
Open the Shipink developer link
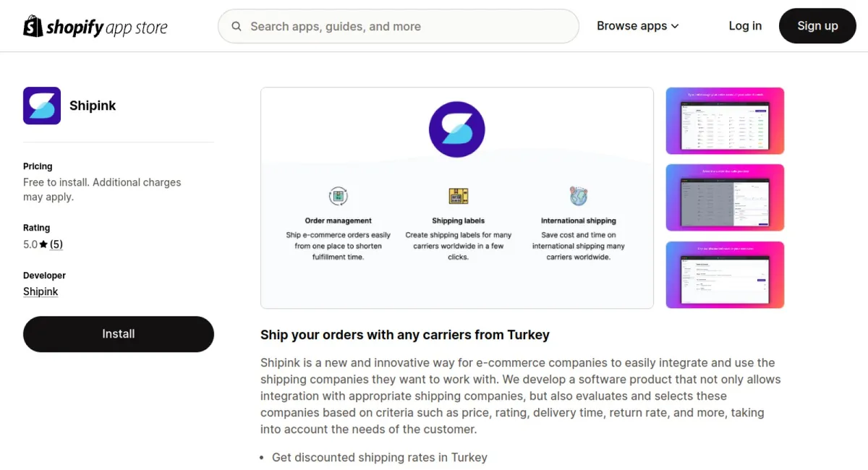point(41,291)
